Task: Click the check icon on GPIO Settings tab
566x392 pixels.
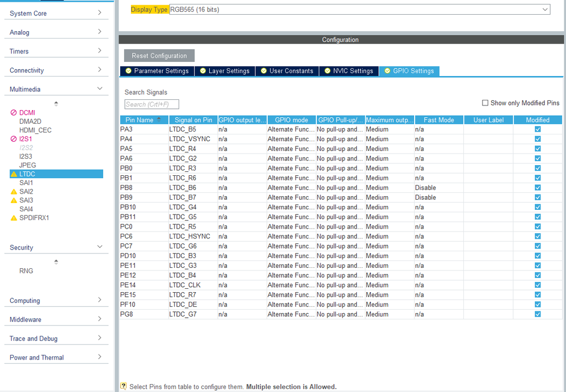Action: point(387,71)
